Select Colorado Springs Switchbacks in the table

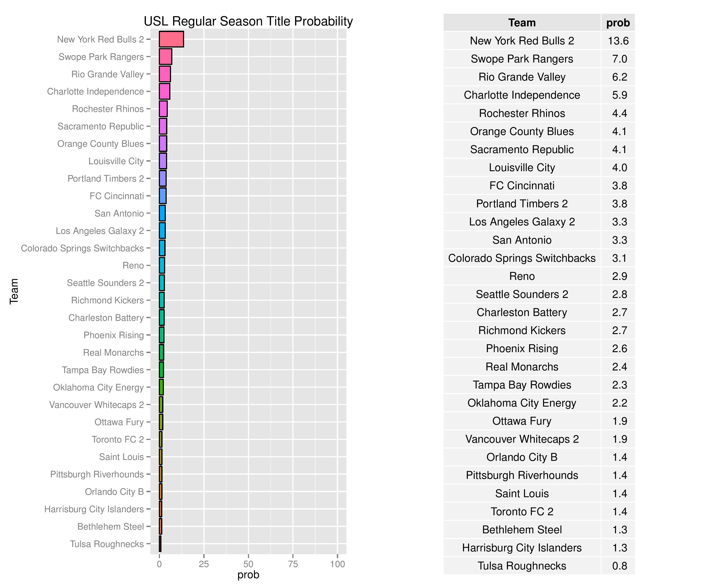pyautogui.click(x=522, y=258)
